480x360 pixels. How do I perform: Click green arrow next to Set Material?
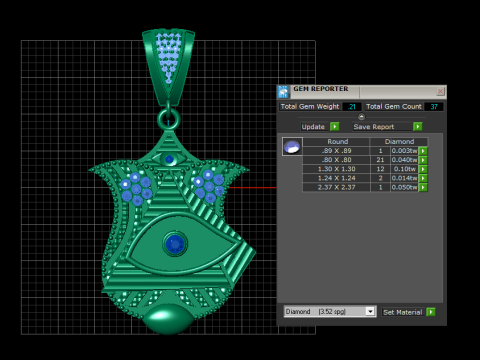point(431,312)
